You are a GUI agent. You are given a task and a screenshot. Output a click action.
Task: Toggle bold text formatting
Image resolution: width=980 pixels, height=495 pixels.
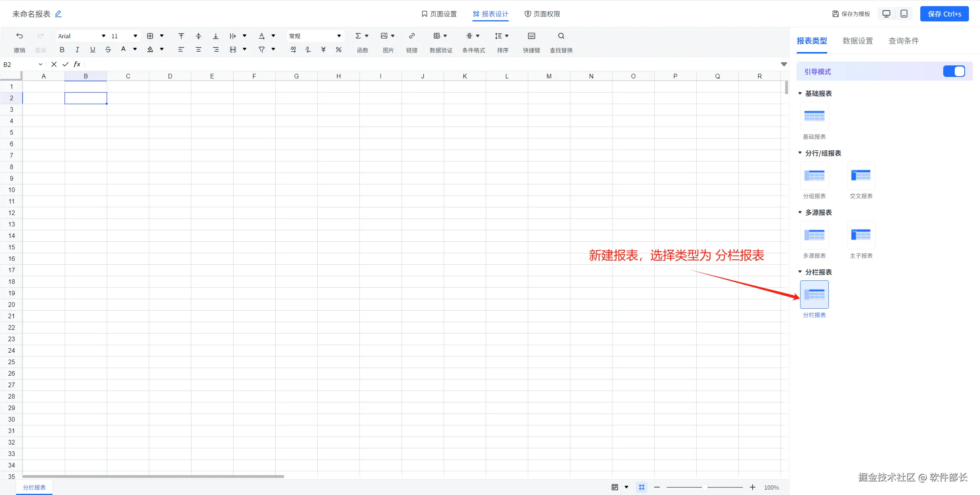pos(62,49)
